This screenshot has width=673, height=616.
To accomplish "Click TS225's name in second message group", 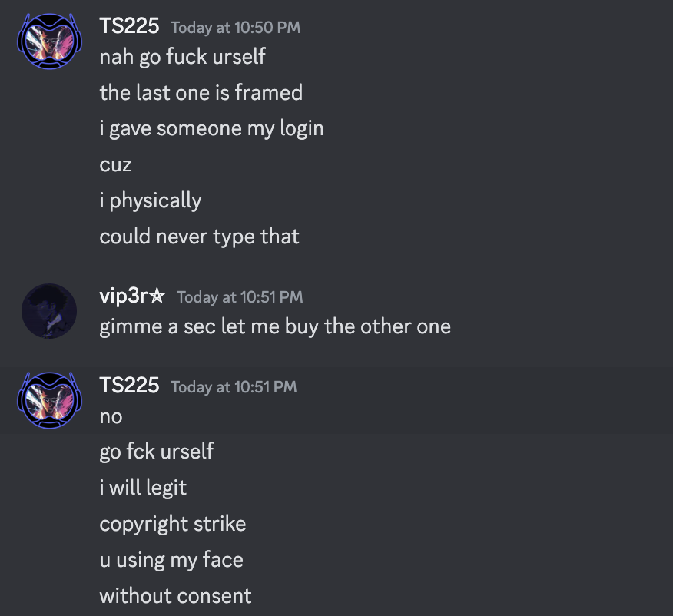I will click(129, 386).
